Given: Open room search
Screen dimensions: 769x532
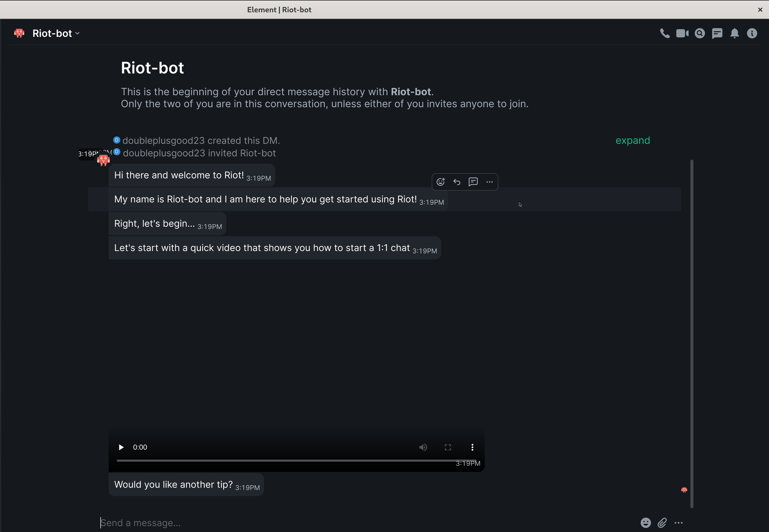Looking at the screenshot, I should (x=700, y=33).
